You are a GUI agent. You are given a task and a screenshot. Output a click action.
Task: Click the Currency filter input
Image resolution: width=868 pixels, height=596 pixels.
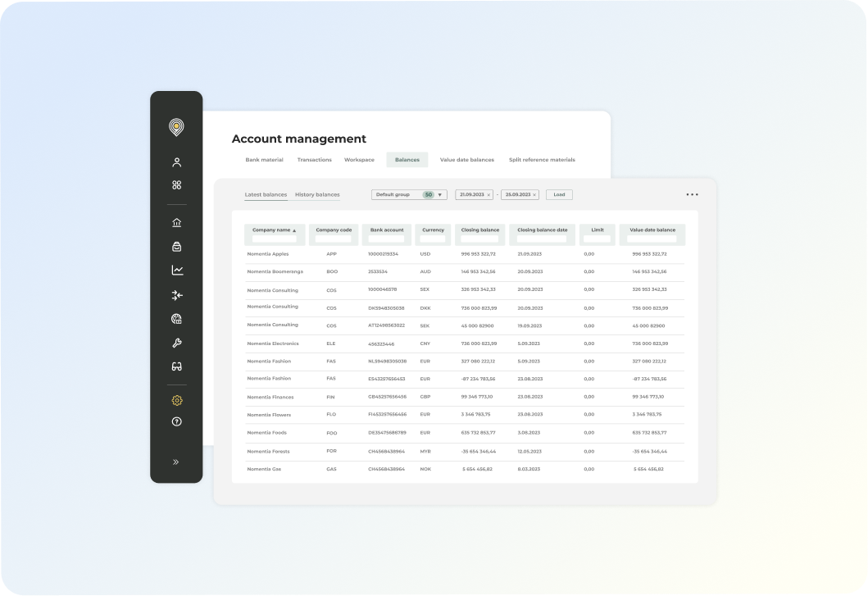coord(433,239)
